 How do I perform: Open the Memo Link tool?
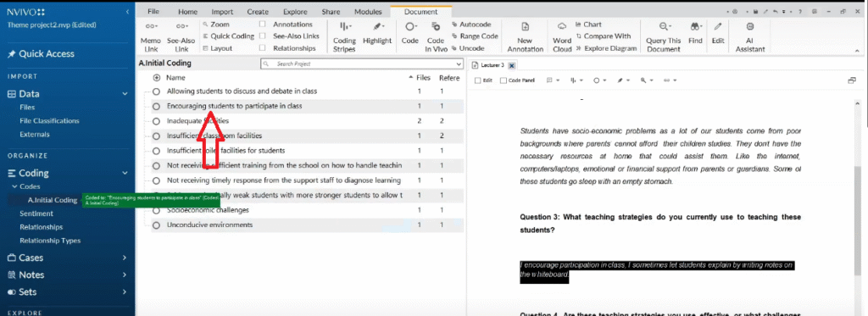pyautogui.click(x=150, y=37)
